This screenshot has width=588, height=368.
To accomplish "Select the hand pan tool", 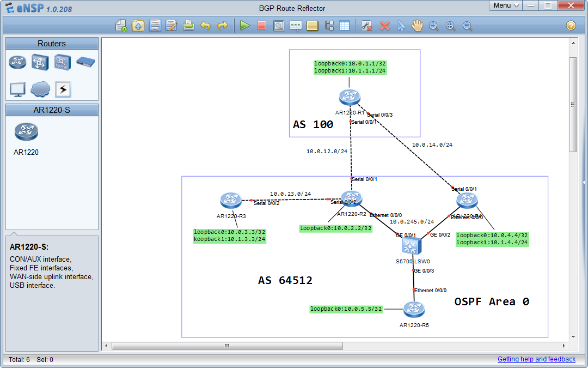I will click(x=416, y=26).
